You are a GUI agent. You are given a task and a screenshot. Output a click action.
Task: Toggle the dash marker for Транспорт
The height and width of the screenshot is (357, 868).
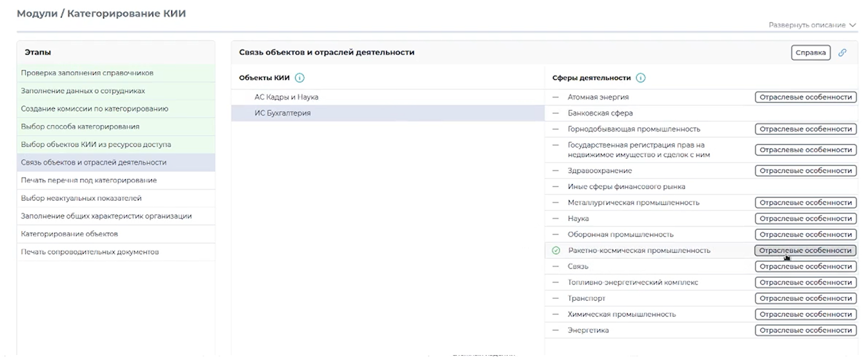(556, 299)
